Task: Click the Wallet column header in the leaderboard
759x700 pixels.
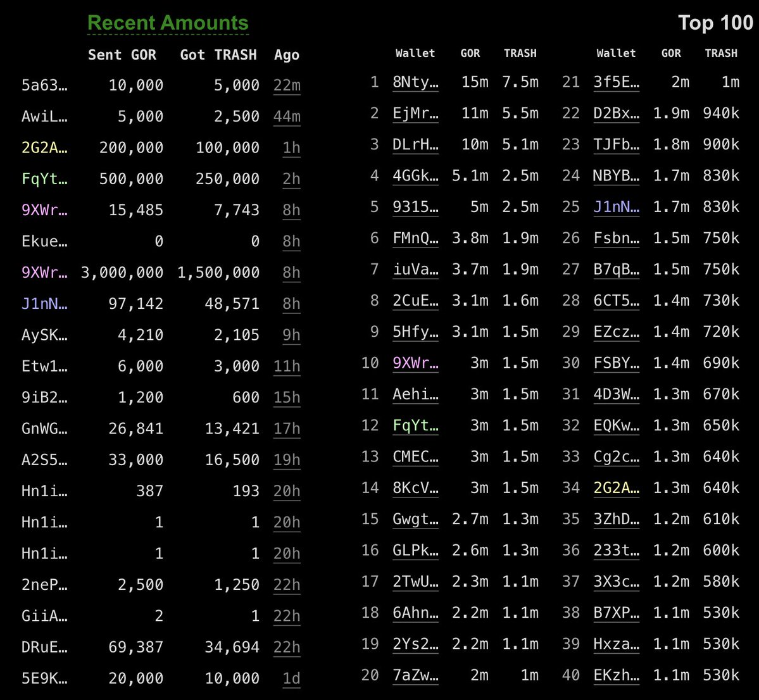Action: tap(415, 53)
